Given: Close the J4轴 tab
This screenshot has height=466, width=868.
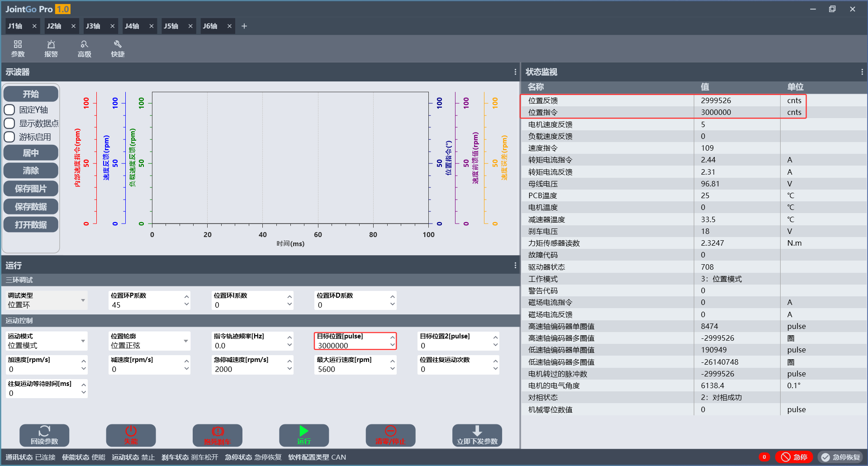Looking at the screenshot, I should pyautogui.click(x=152, y=26).
